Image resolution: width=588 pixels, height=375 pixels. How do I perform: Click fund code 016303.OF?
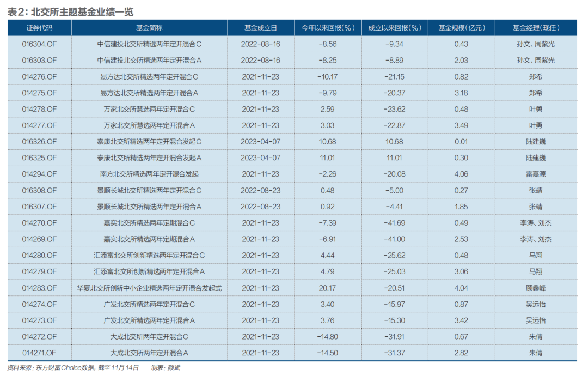[39, 61]
